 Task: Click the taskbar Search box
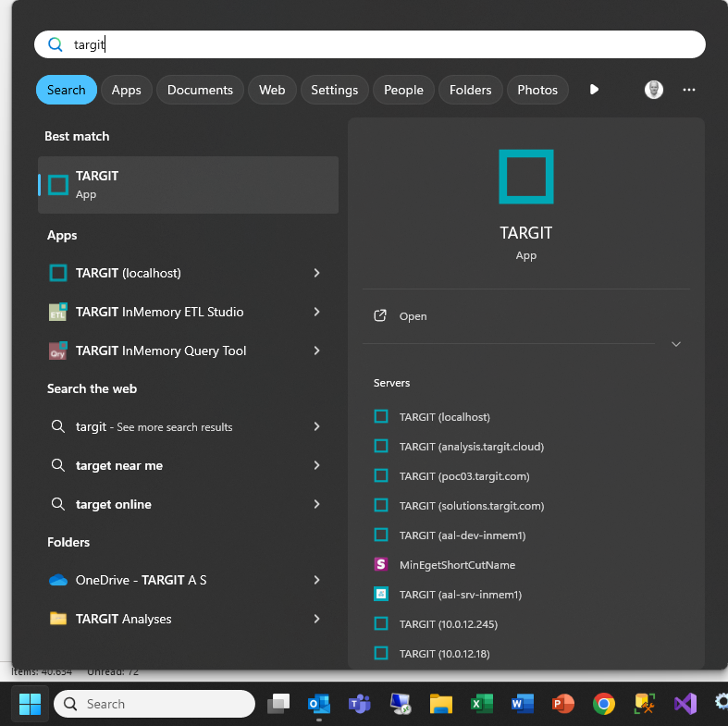click(x=154, y=704)
